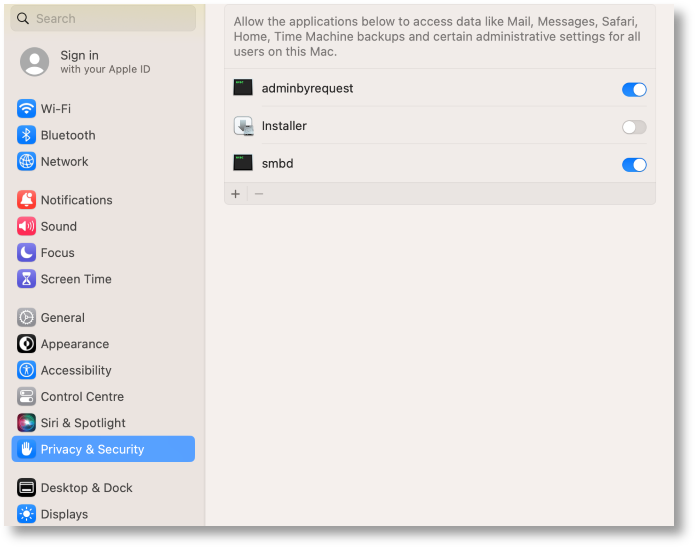Click the Appearance icon
This screenshot has height=547, width=695.
pos(26,344)
